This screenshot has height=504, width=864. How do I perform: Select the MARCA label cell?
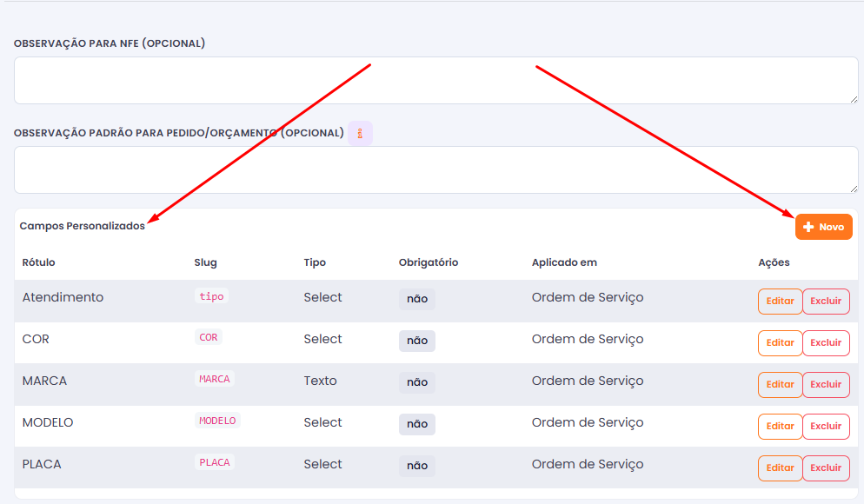pos(44,381)
